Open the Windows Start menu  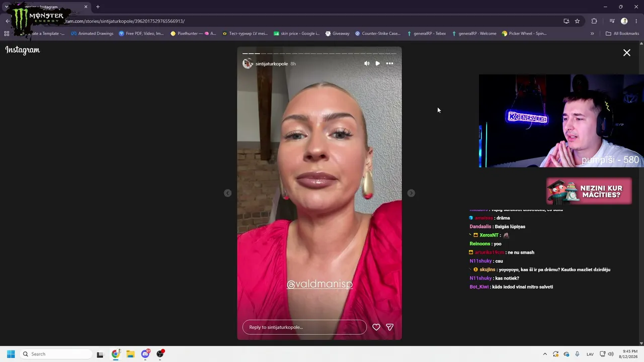coord(11,354)
